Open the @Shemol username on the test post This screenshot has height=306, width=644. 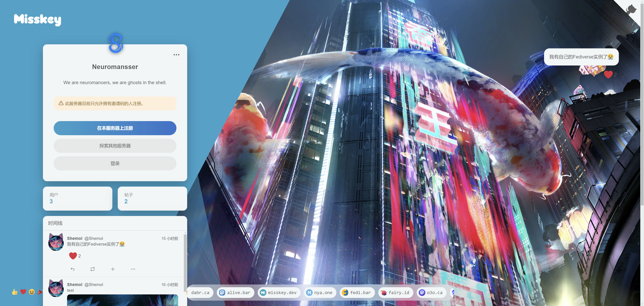[x=94, y=285]
